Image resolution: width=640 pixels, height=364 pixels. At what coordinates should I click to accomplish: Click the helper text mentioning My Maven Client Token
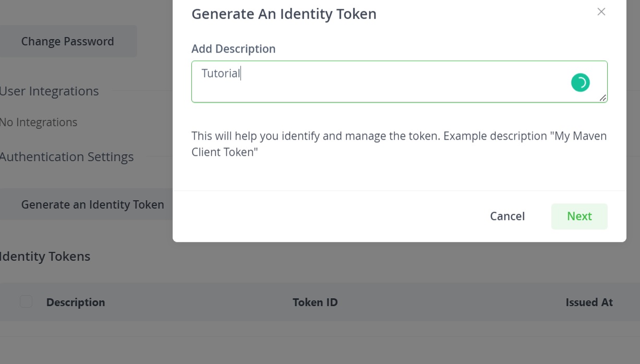coord(399,144)
